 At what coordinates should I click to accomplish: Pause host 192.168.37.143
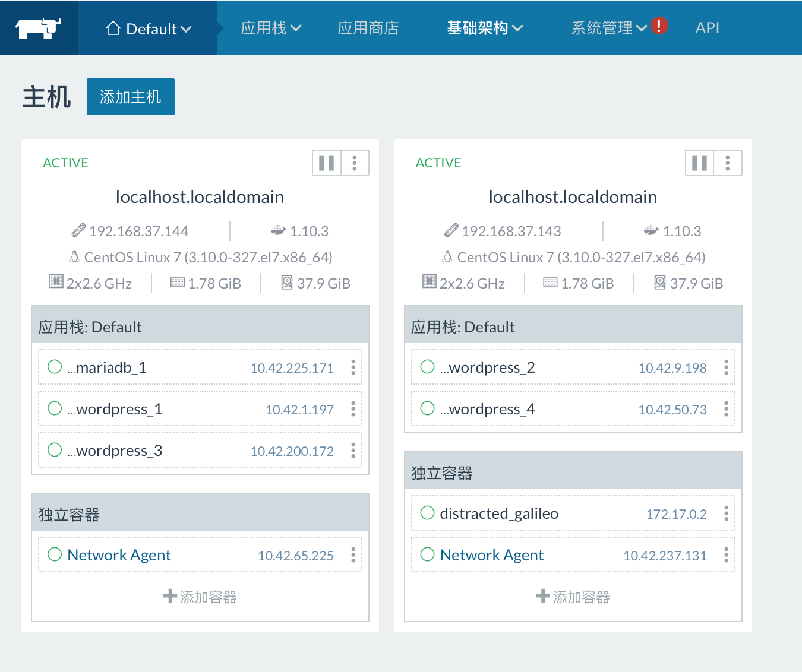[700, 163]
